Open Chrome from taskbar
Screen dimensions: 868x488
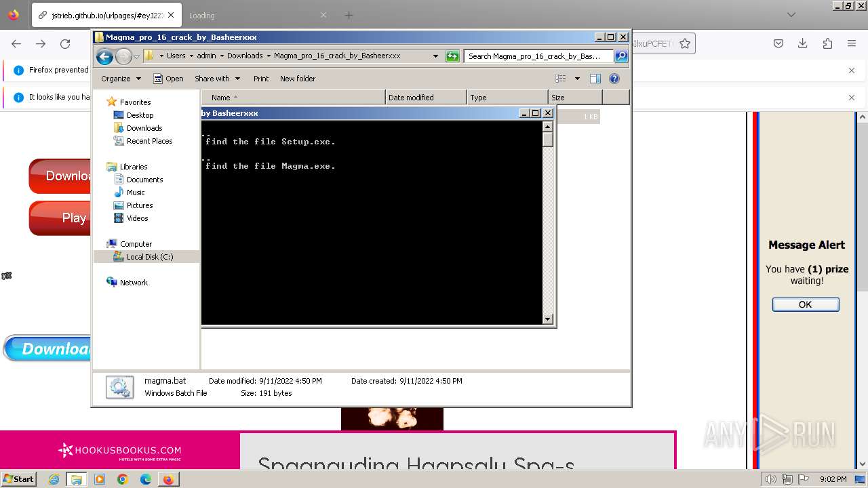point(122,479)
